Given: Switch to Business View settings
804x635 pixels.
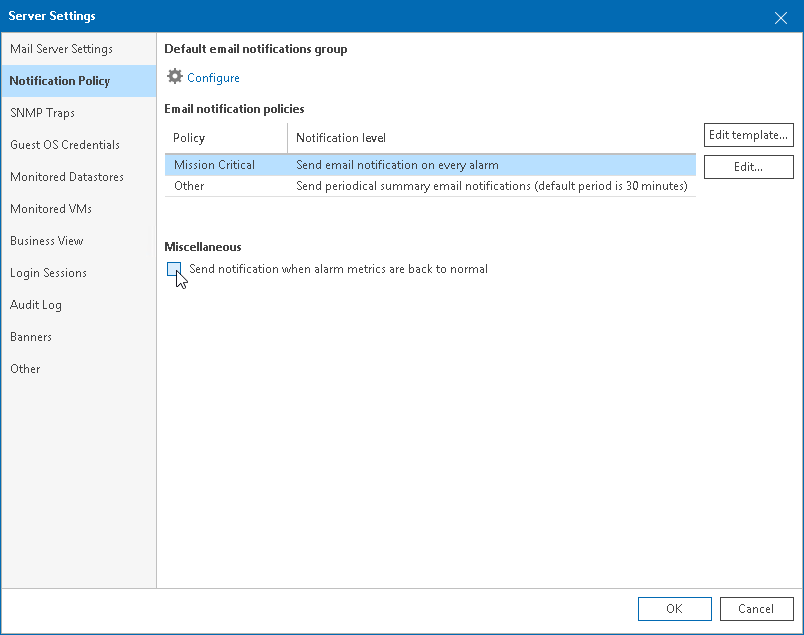Looking at the screenshot, I should point(49,240).
